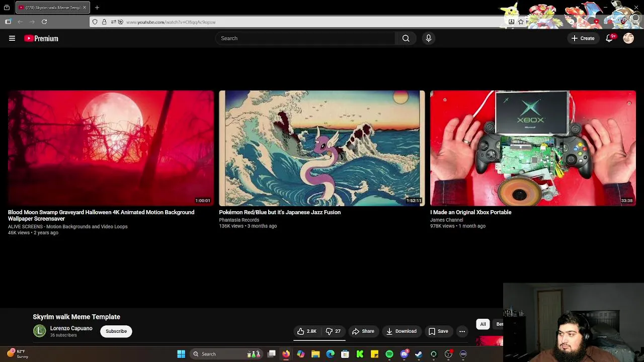The image size is (644, 362).
Task: Start voice search with microphone icon
Action: pos(429,38)
